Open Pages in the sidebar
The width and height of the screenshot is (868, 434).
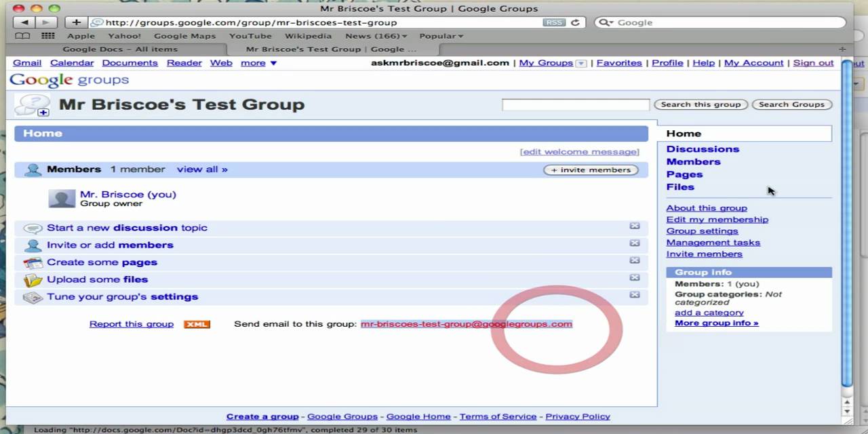click(684, 174)
